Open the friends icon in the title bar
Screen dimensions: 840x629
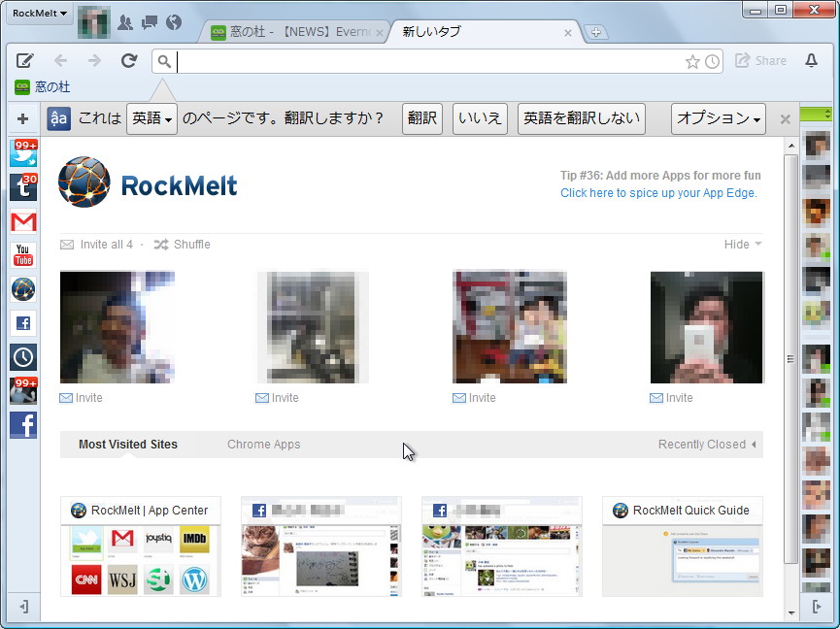(x=125, y=22)
